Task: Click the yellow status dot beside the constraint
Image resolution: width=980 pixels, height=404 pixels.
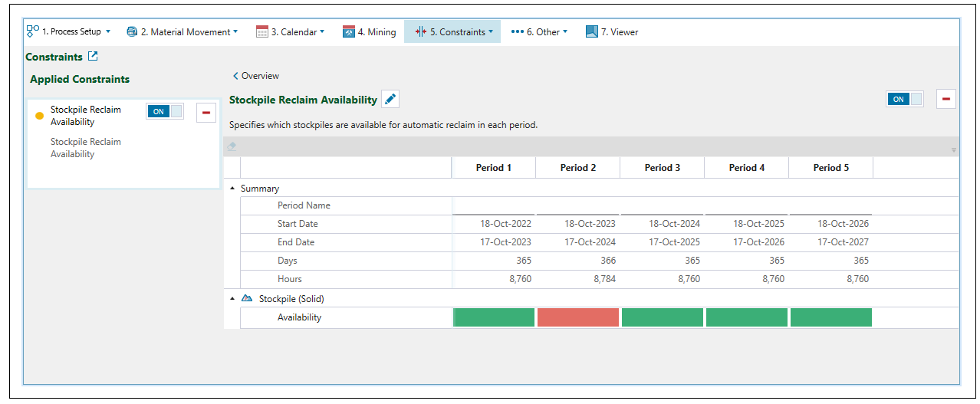Action: pyautogui.click(x=40, y=116)
